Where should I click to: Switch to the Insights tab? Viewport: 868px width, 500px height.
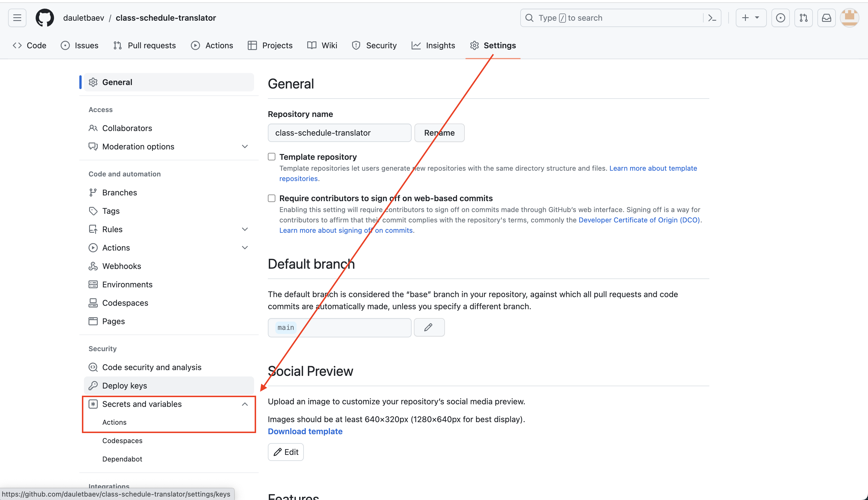pyautogui.click(x=433, y=45)
